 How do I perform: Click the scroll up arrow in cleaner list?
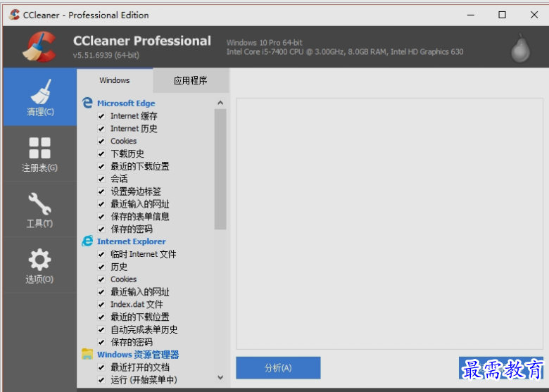pyautogui.click(x=220, y=103)
